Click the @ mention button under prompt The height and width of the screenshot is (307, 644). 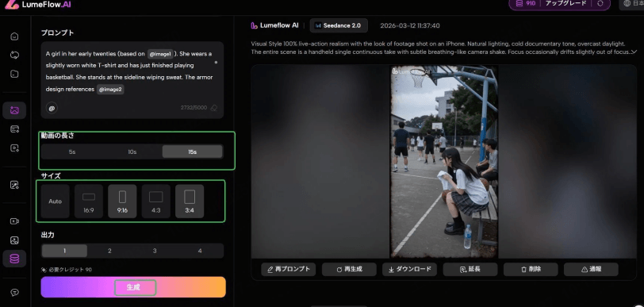click(x=52, y=108)
